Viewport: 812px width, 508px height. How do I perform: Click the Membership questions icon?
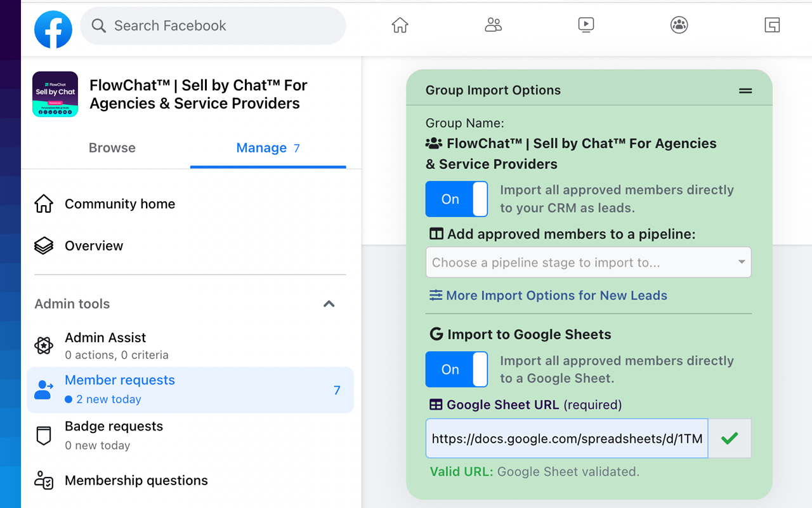coord(43,481)
